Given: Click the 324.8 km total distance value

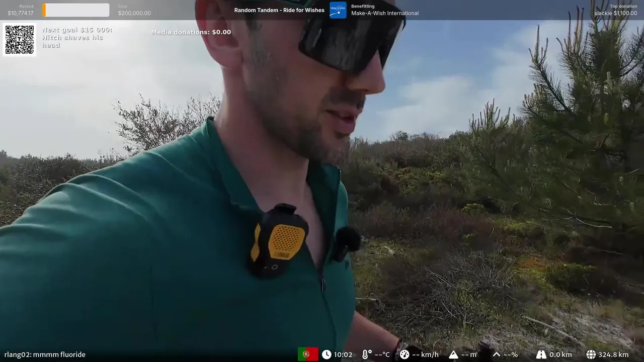Looking at the screenshot, I should click(x=613, y=354).
